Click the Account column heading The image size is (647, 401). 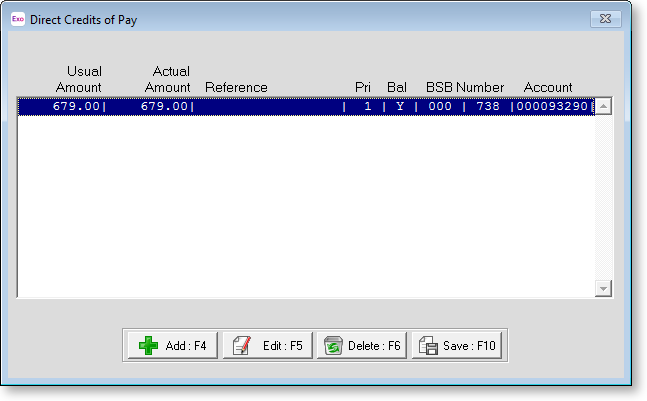click(548, 88)
